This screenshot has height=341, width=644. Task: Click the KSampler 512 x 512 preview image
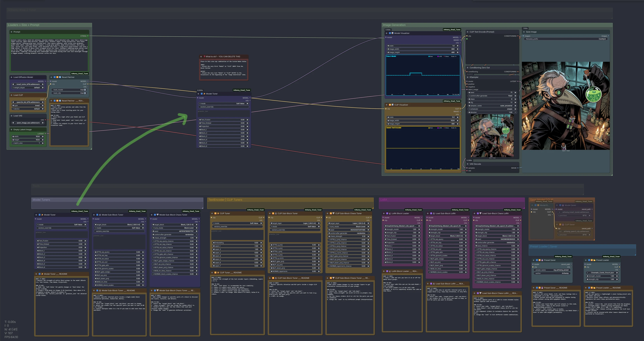coord(492,136)
